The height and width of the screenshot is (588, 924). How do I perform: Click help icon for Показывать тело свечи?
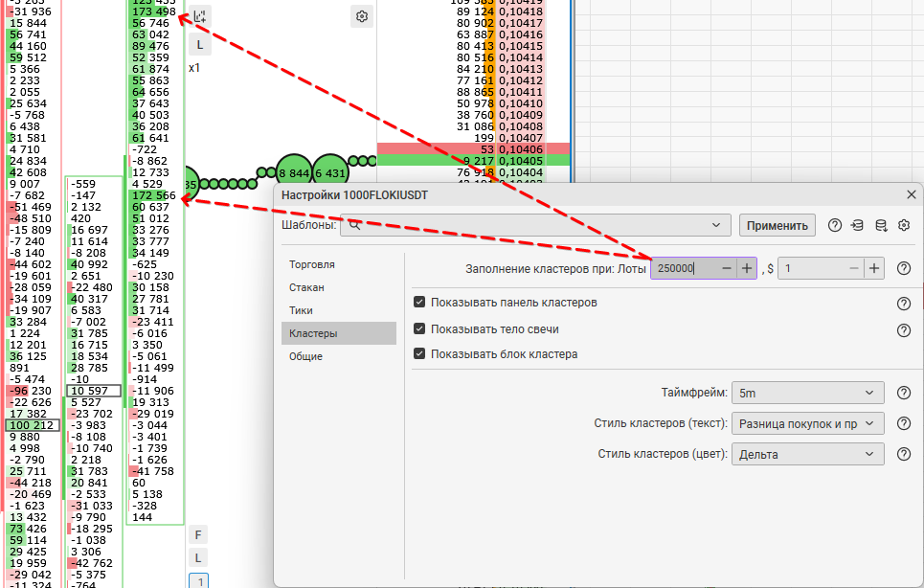click(x=903, y=330)
